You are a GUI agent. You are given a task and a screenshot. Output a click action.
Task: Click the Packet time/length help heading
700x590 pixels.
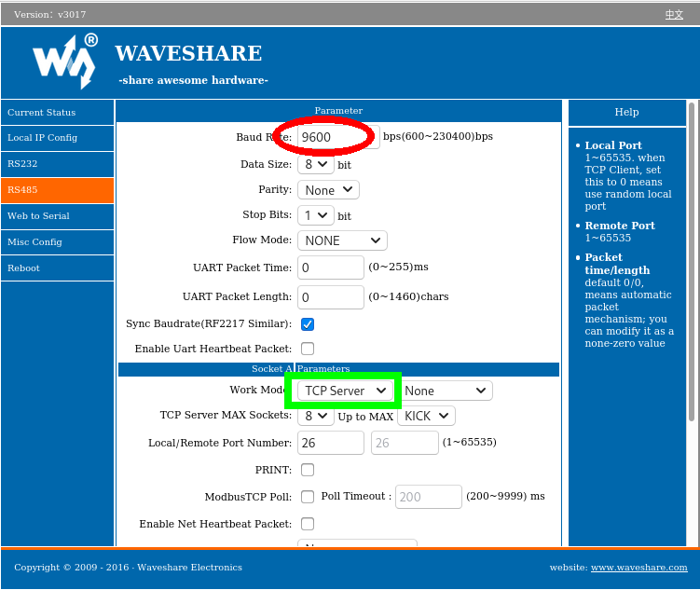tap(617, 264)
